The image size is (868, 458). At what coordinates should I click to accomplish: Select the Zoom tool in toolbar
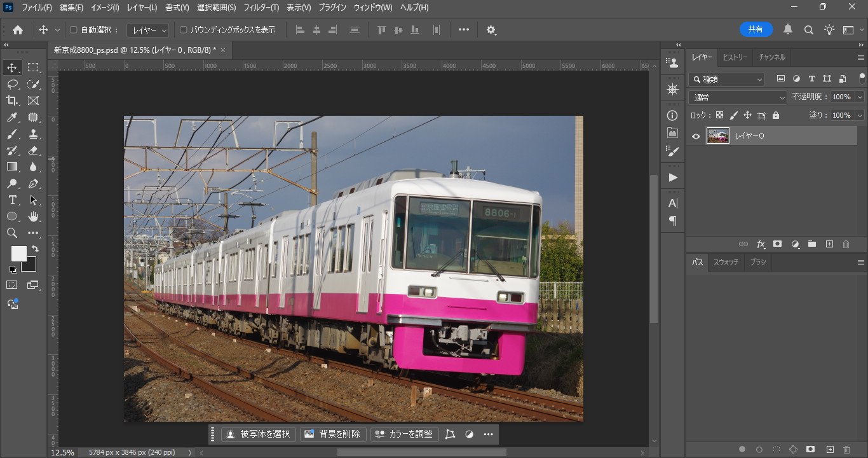click(x=12, y=233)
